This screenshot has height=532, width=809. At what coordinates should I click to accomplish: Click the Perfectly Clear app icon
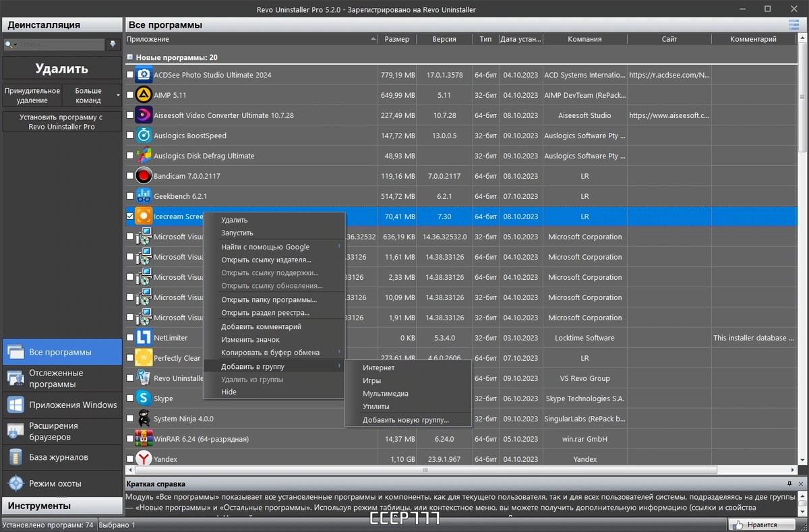[144, 358]
